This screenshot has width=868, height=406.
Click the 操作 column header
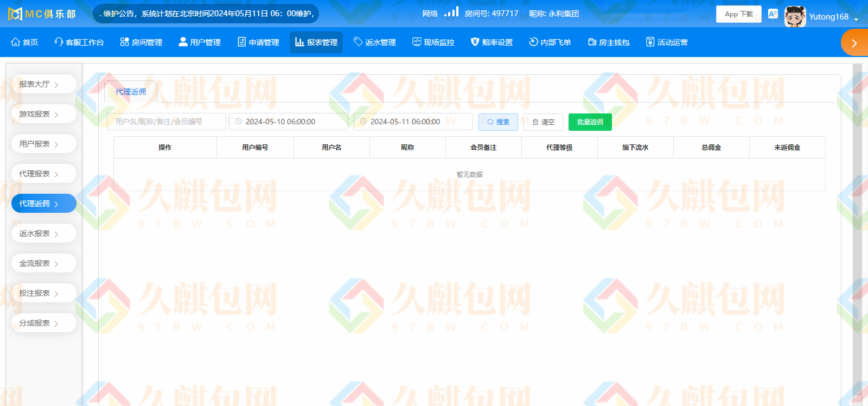(x=165, y=148)
